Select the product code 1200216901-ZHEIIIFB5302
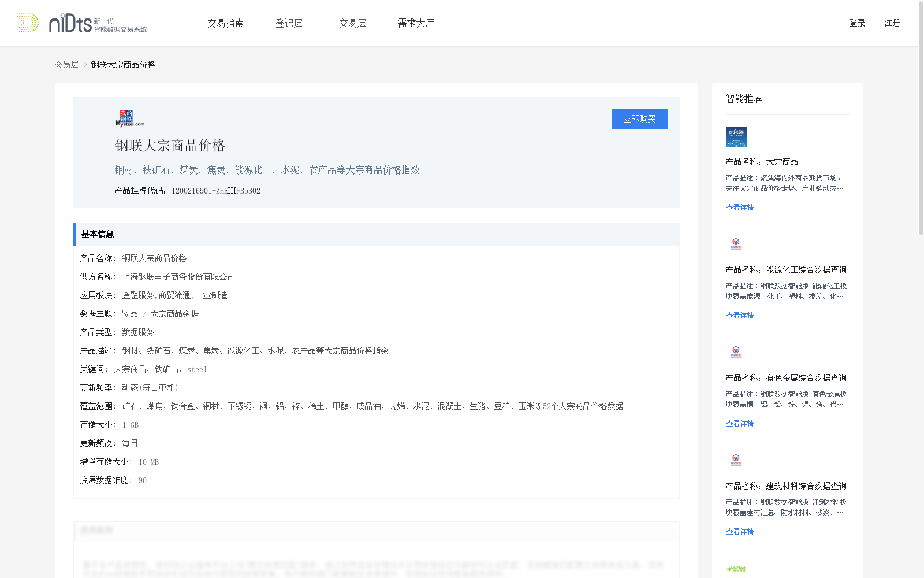The width and height of the screenshot is (924, 578). pos(216,191)
